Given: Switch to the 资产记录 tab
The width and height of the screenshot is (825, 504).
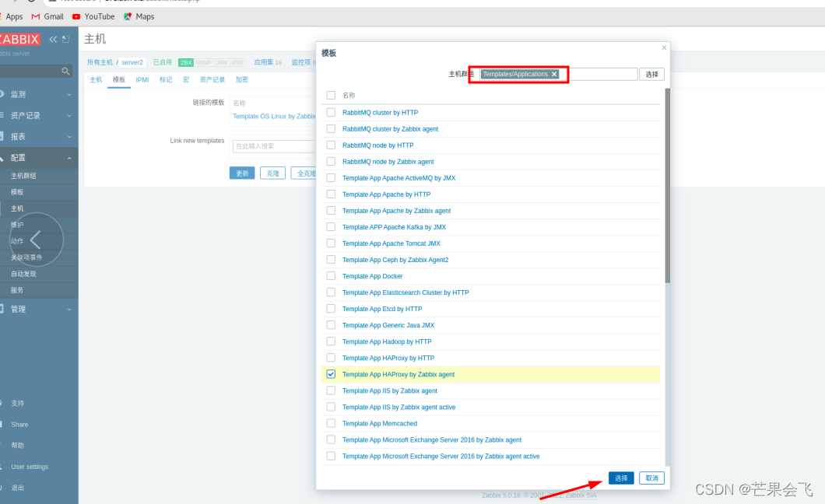Looking at the screenshot, I should [x=212, y=80].
